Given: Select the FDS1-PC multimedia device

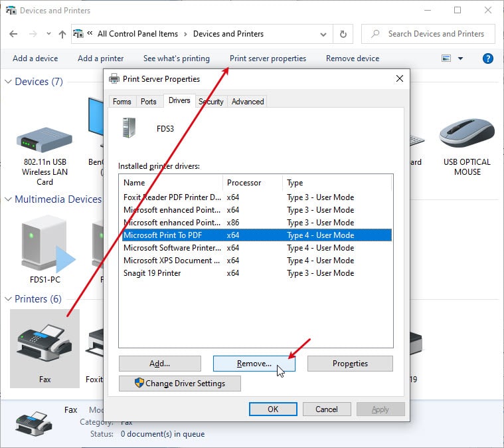Looking at the screenshot, I should point(44,249).
